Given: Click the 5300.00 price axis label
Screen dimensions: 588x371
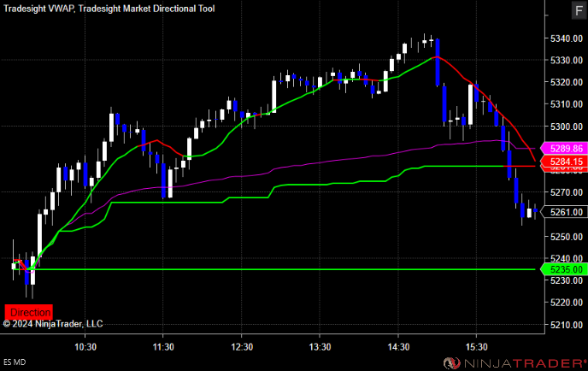Looking at the screenshot, I should click(x=567, y=127).
